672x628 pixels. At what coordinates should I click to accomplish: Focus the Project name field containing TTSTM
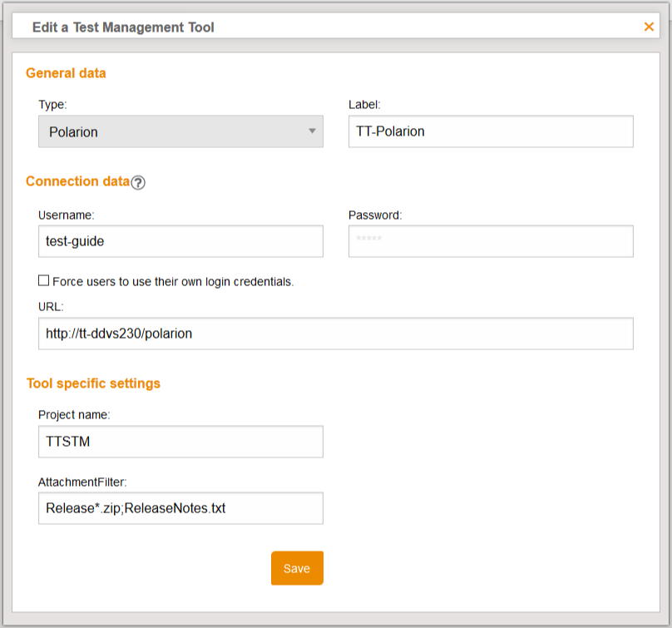tap(180, 442)
